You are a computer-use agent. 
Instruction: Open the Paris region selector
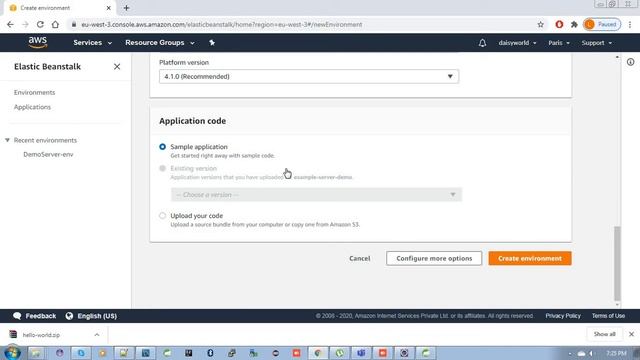(559, 43)
